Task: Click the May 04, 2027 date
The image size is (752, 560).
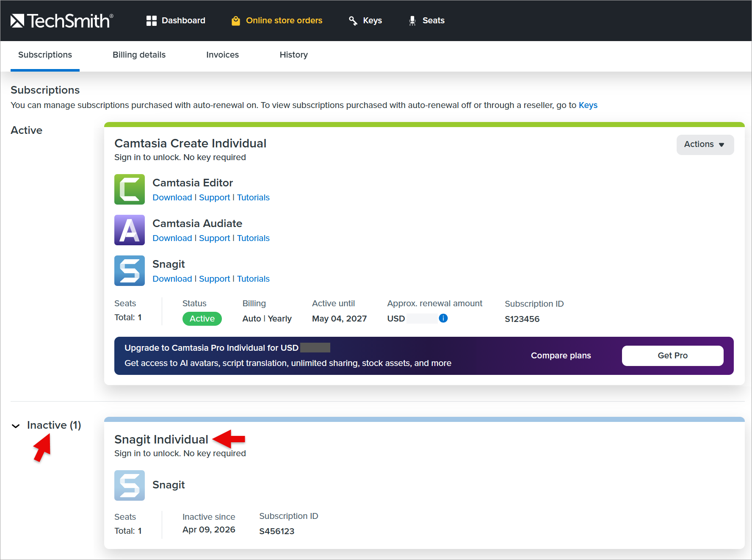Action: 339,319
